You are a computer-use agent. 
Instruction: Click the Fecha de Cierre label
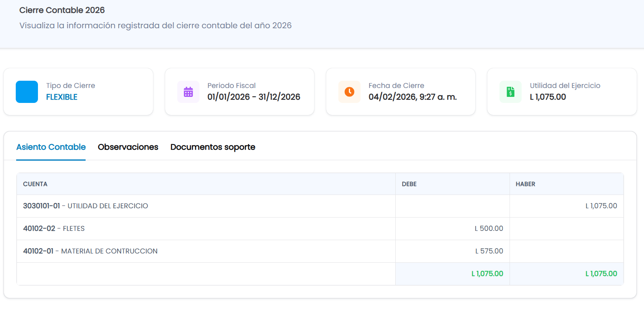point(396,86)
